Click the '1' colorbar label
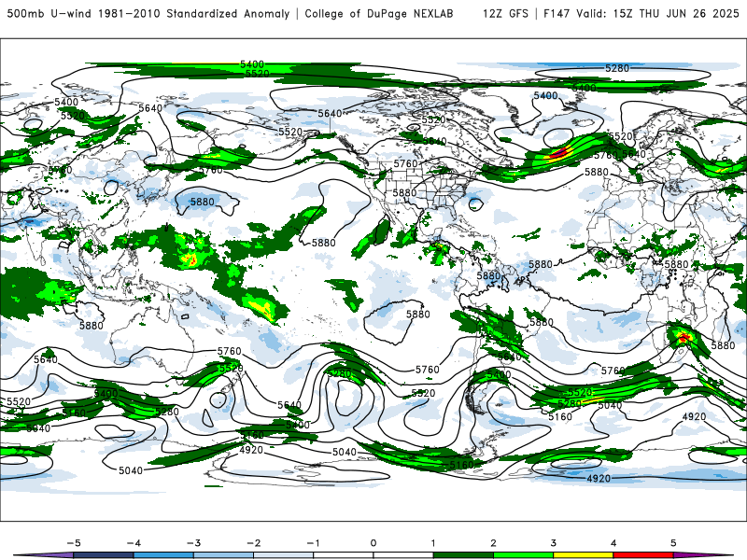The width and height of the screenshot is (747, 560). pos(433,543)
